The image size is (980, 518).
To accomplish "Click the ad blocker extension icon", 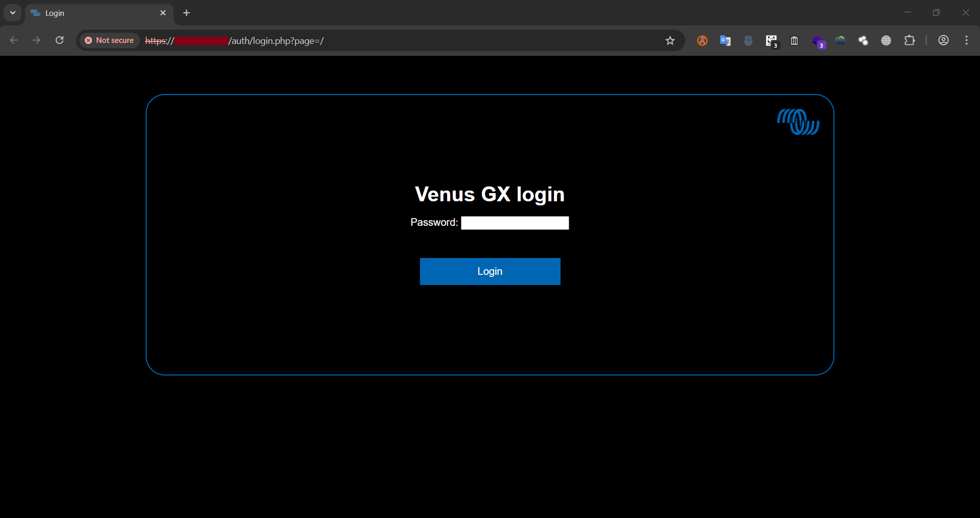I will (x=702, y=40).
